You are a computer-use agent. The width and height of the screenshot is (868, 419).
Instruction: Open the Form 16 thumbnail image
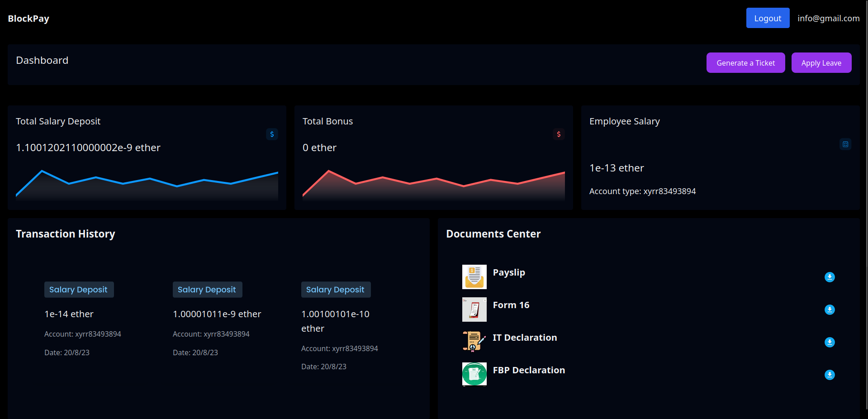pos(474,309)
